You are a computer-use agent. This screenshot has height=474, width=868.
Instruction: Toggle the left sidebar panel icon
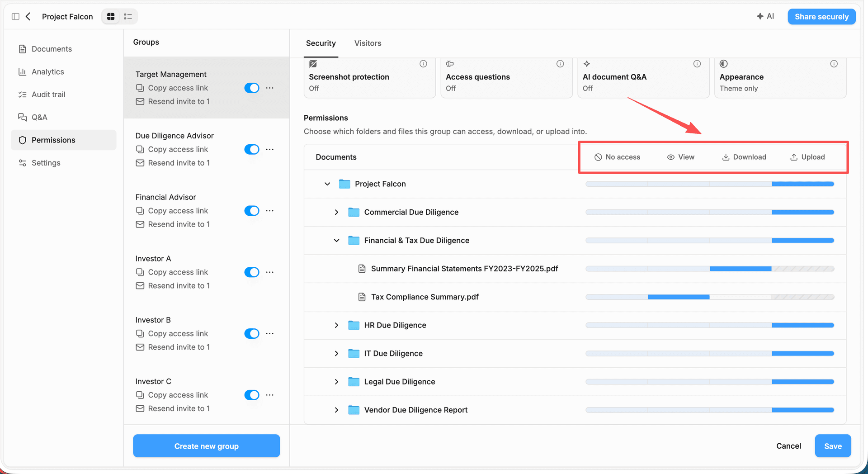pos(15,17)
